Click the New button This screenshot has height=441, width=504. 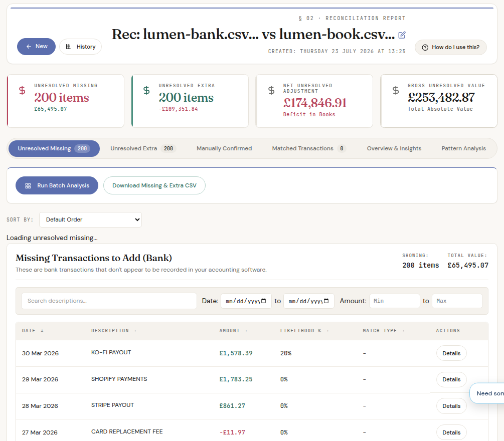(36, 47)
